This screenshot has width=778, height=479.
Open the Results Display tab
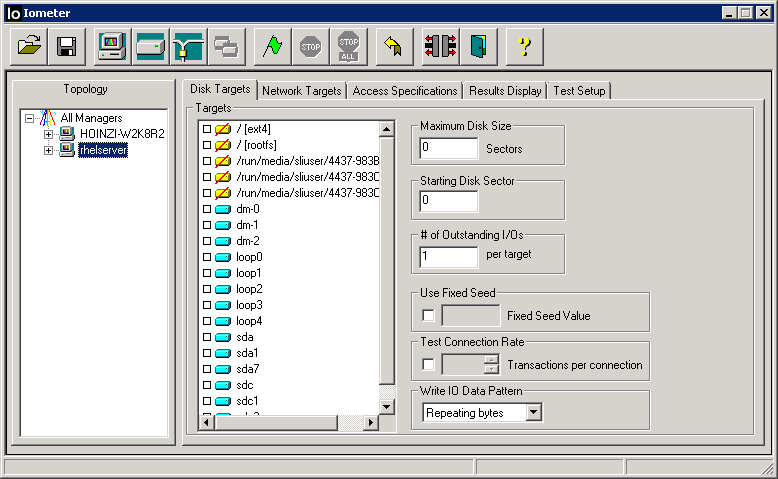(504, 91)
